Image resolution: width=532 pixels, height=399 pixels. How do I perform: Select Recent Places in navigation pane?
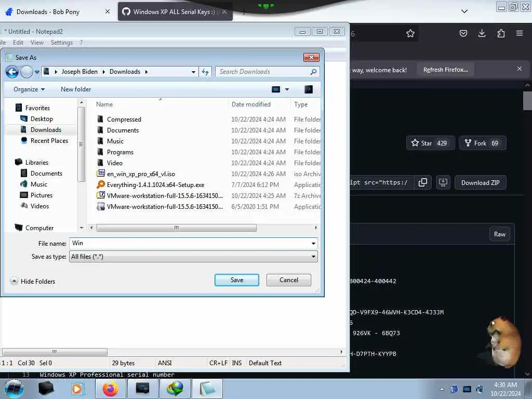click(x=49, y=140)
